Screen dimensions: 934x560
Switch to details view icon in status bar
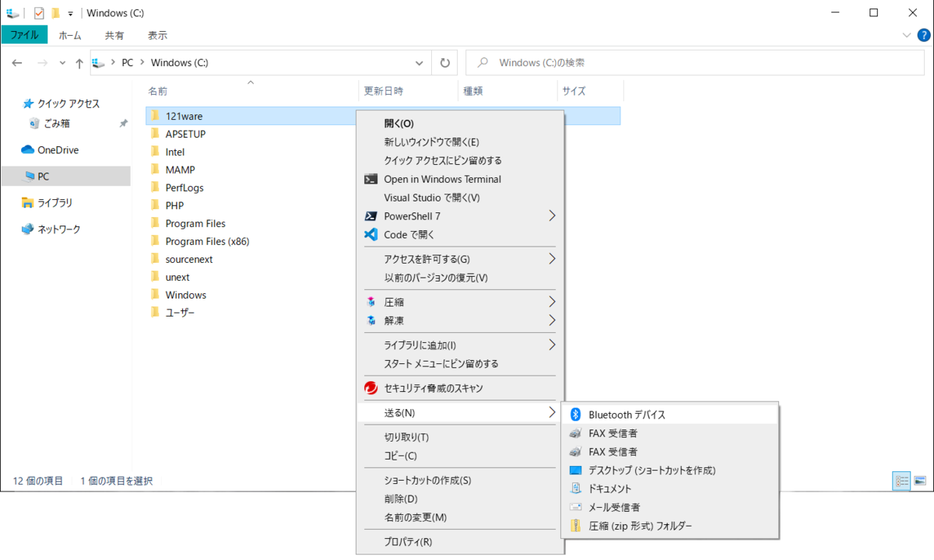901,481
